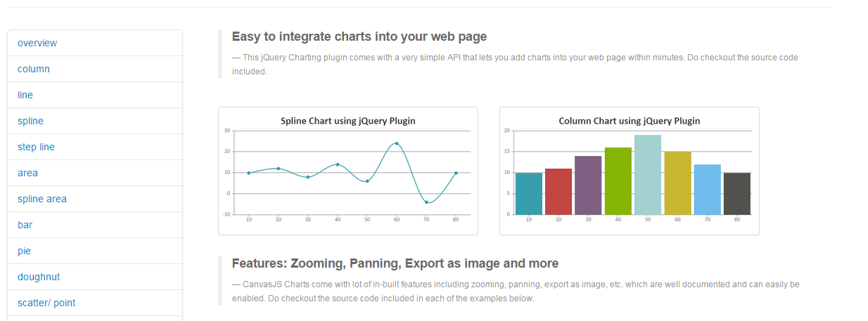
Task: Click the spline lowest data point at 70
Action: [426, 202]
